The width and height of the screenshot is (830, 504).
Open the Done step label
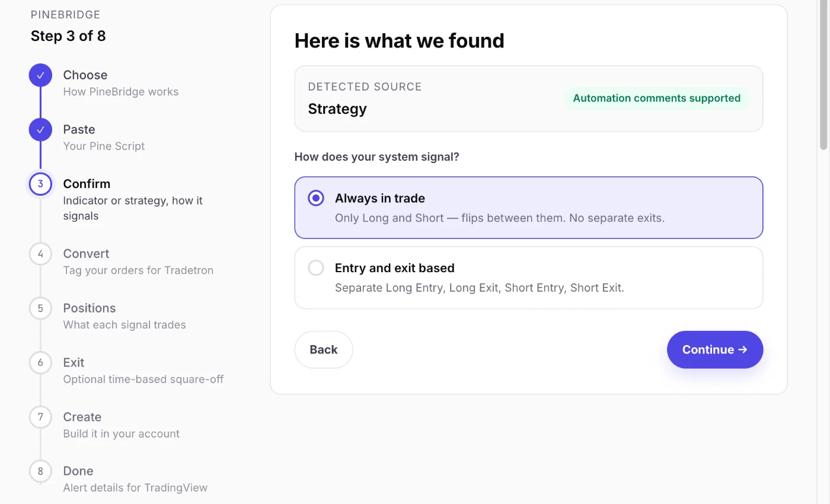tap(78, 471)
